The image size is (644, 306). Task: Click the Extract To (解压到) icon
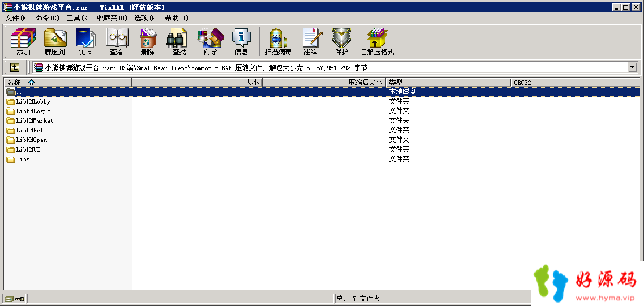pos(55,41)
